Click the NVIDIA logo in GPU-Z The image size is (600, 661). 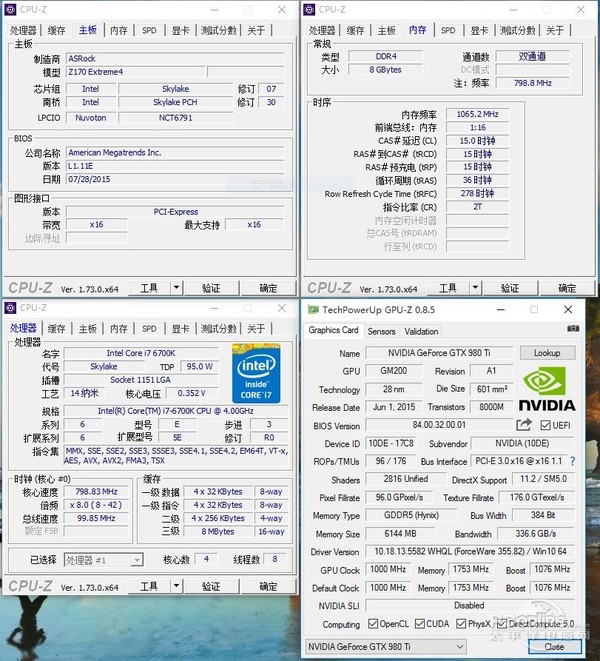pyautogui.click(x=547, y=389)
